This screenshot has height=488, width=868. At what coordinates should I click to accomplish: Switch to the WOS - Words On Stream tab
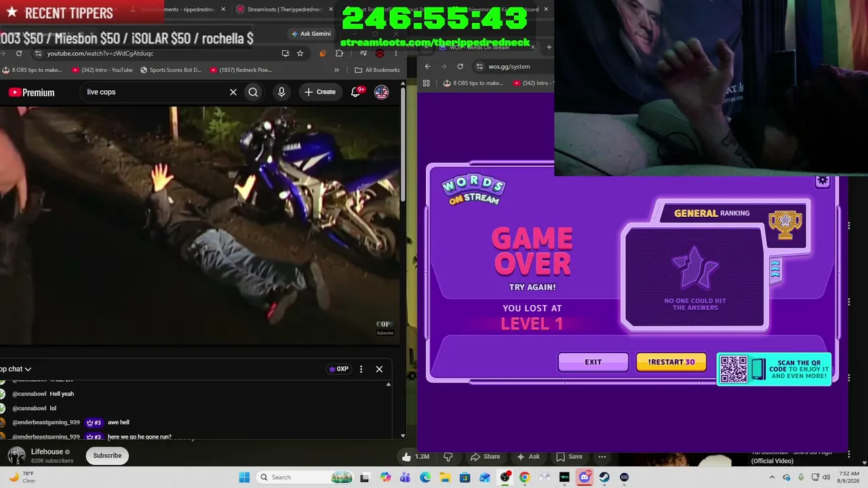pyautogui.click(x=486, y=47)
